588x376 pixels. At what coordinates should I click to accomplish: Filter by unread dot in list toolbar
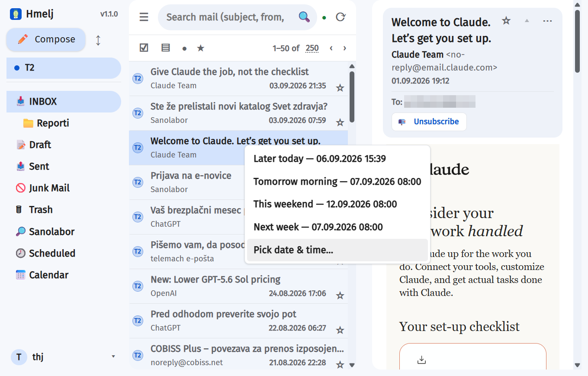pos(184,48)
